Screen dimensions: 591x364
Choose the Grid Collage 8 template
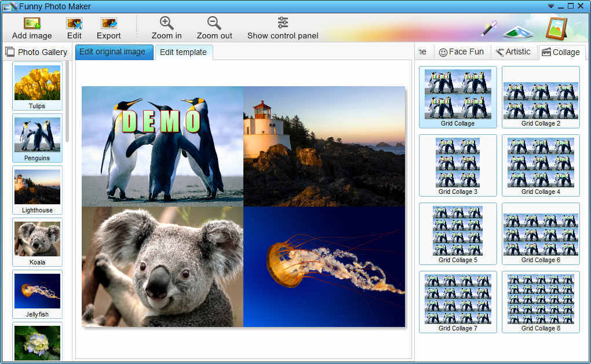pyautogui.click(x=541, y=302)
